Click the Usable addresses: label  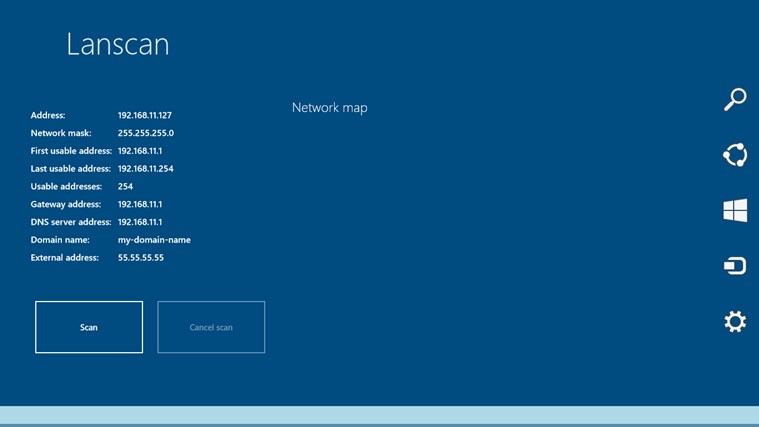click(x=66, y=186)
